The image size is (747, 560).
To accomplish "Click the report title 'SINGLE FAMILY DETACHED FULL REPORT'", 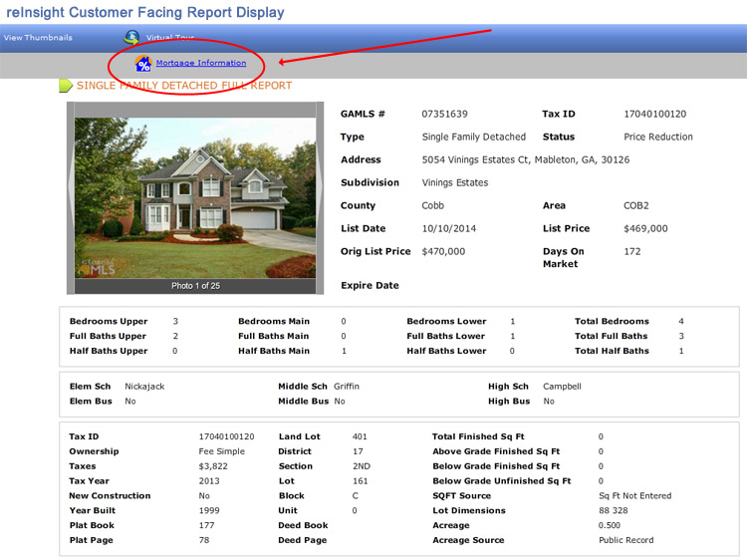I will [184, 86].
